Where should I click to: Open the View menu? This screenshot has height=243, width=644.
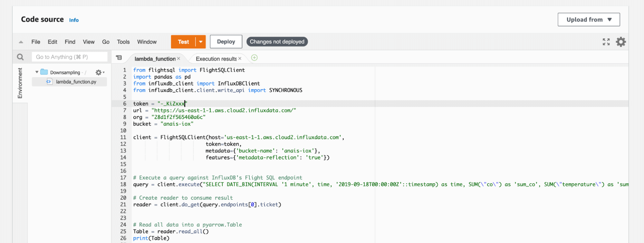click(x=89, y=42)
